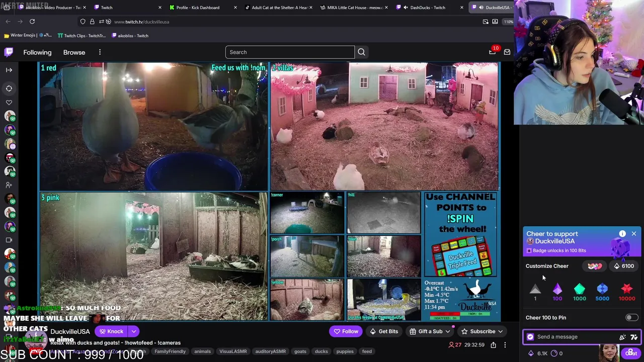Click the Knock button

pyautogui.click(x=111, y=331)
